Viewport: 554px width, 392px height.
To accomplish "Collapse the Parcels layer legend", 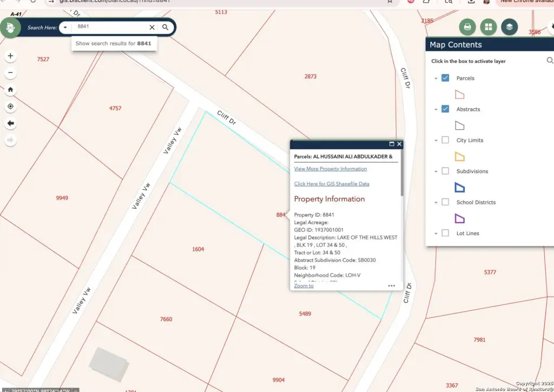I will tap(436, 78).
